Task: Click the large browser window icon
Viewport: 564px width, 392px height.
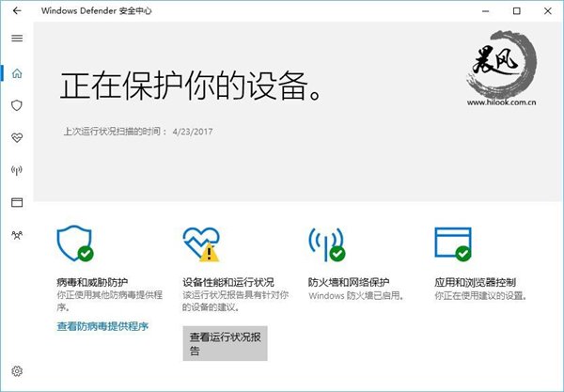Action: coord(453,244)
